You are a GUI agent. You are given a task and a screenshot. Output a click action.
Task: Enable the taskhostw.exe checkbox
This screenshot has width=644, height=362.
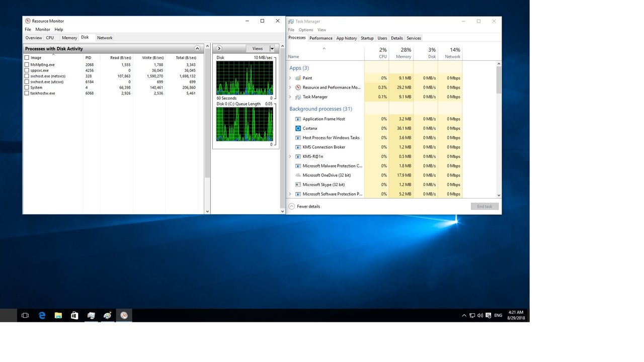(27, 94)
